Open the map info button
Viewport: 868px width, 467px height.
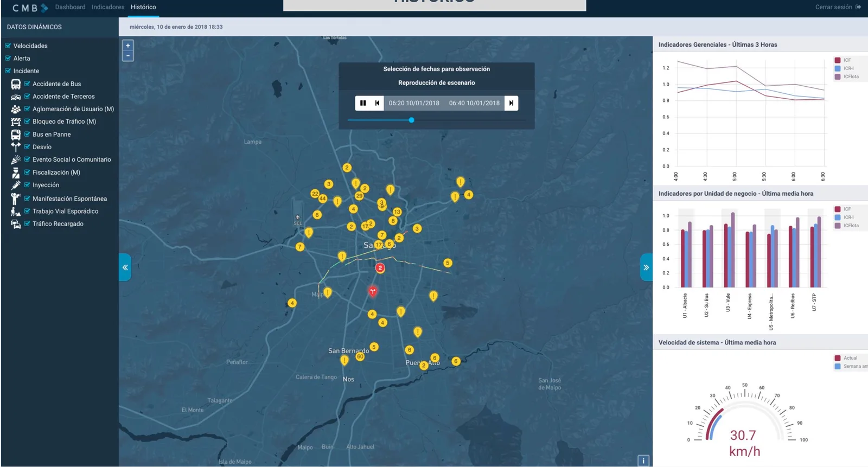tap(643, 460)
